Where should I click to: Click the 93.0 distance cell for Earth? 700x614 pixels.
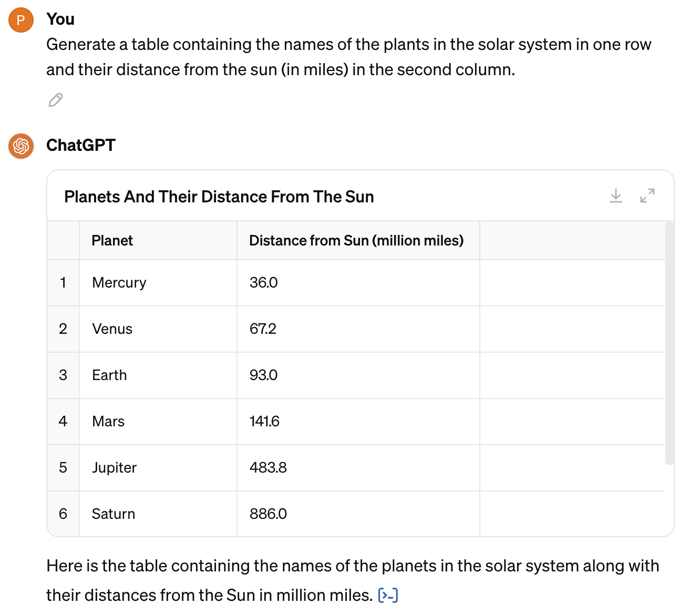358,375
